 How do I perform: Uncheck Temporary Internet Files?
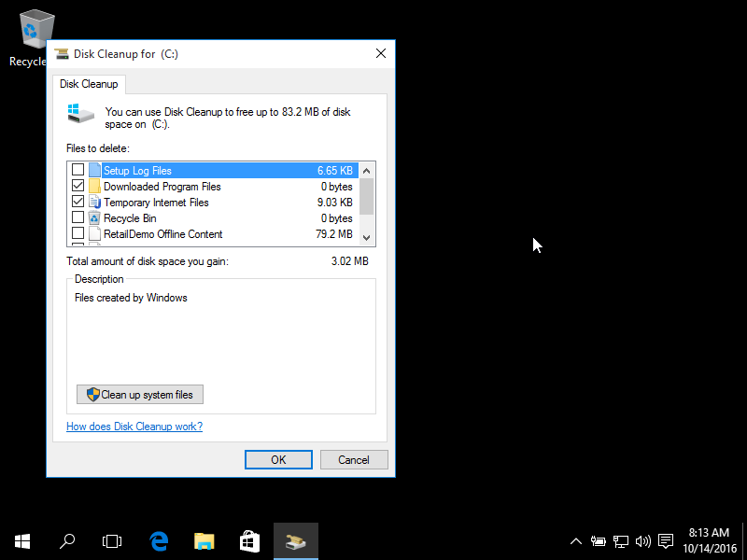78,202
